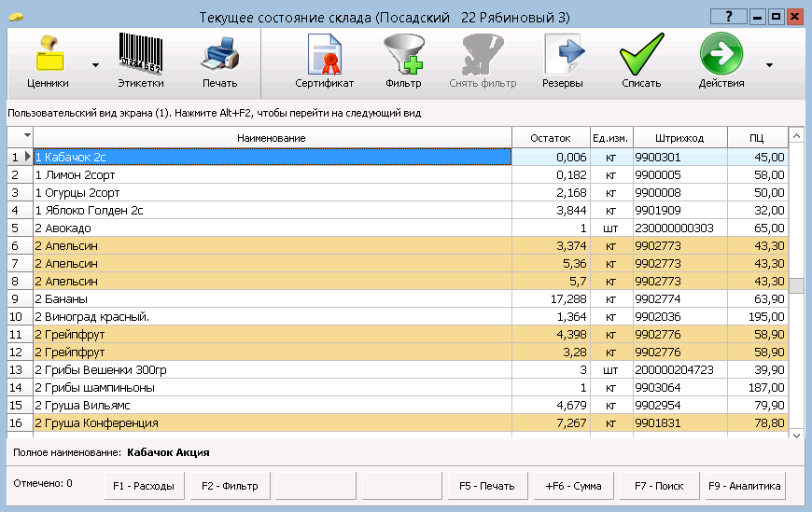
Task: Click F5 - Печать button
Action: [x=487, y=486]
